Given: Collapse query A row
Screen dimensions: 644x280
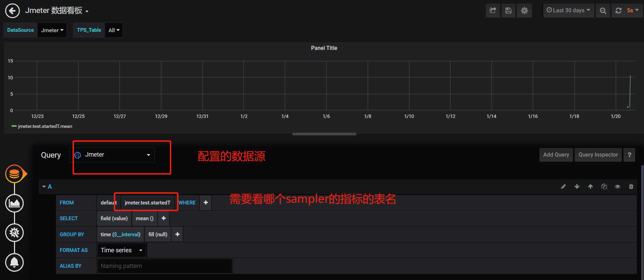Looking at the screenshot, I should pyautogui.click(x=44, y=187).
